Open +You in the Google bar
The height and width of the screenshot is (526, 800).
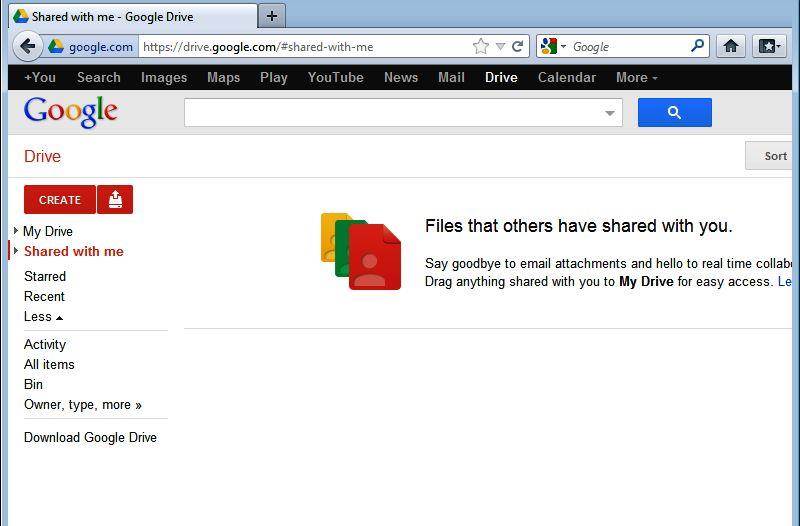[x=40, y=78]
